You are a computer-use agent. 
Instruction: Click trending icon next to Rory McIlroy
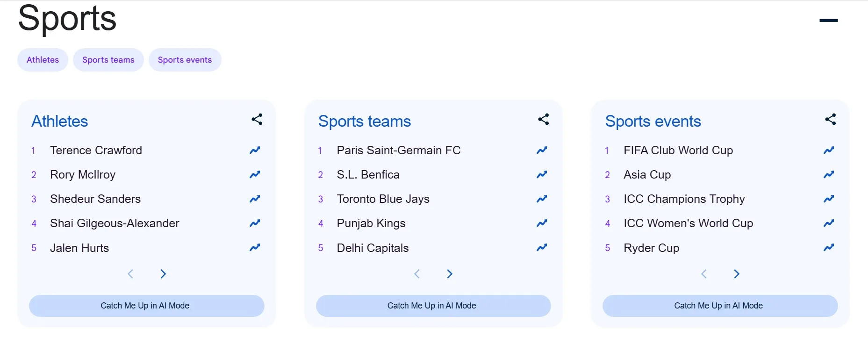[x=255, y=174]
